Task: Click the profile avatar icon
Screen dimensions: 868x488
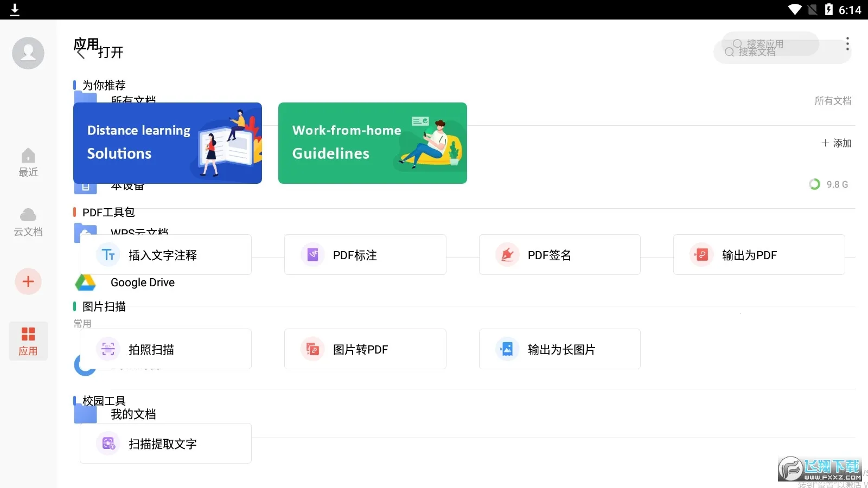Action: pos(28,53)
